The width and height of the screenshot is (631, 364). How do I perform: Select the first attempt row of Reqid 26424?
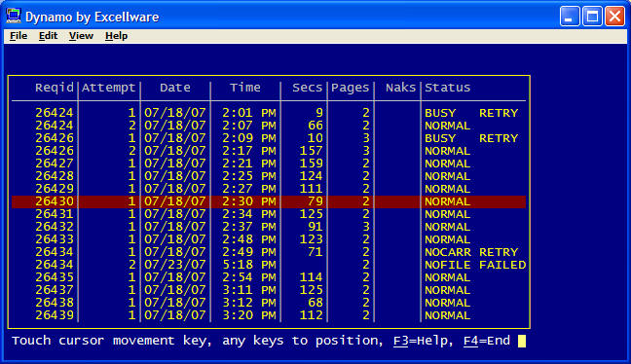click(269, 113)
